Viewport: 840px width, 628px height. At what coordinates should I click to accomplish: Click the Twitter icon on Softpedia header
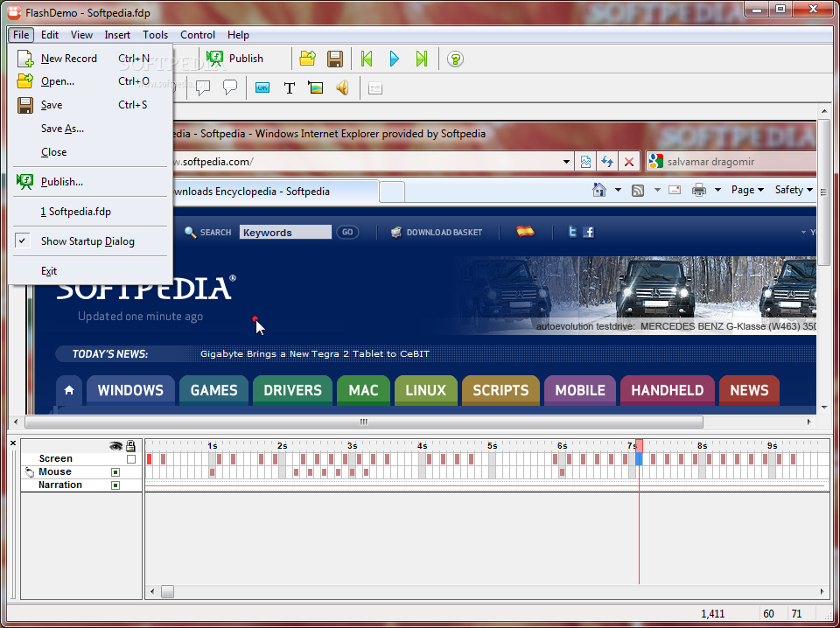572,232
